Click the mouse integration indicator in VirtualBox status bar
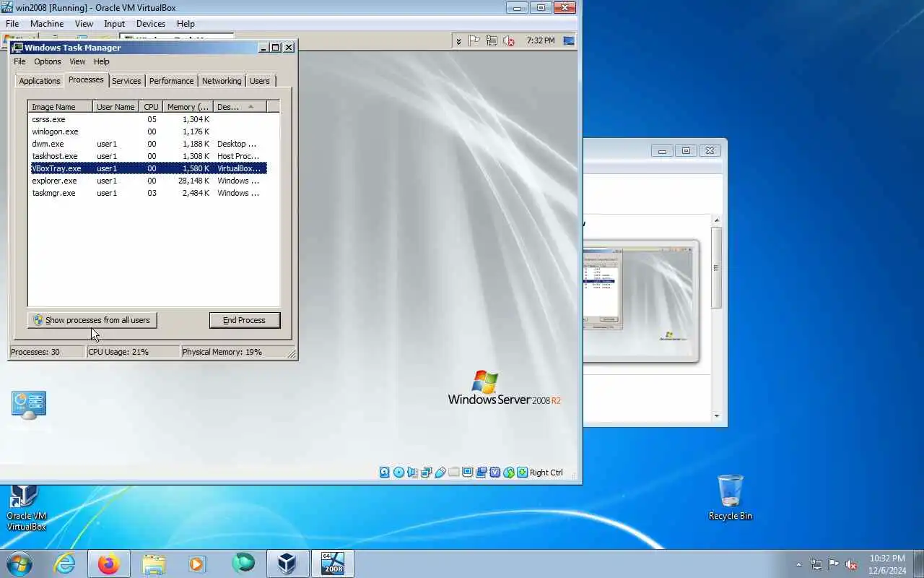This screenshot has height=578, width=924. (508, 473)
